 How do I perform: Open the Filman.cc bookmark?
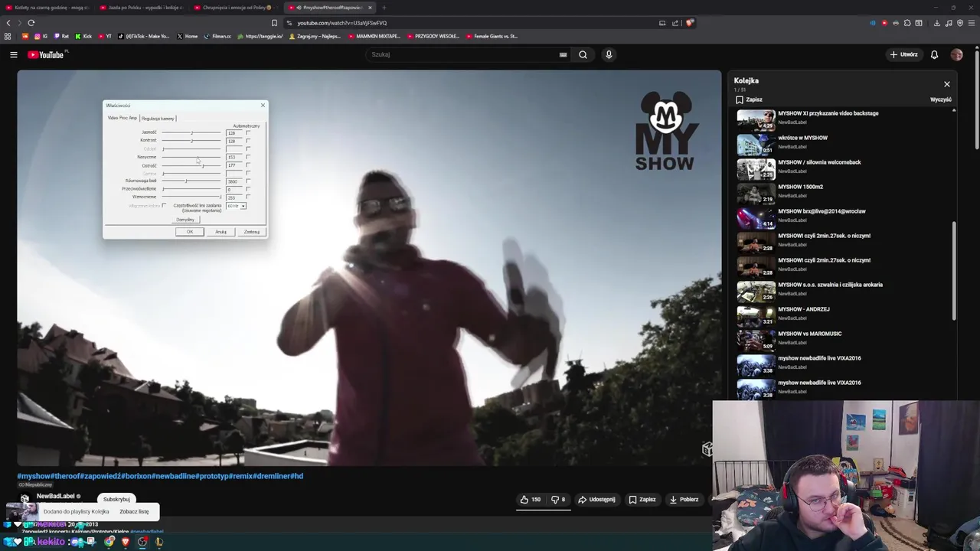tap(217, 36)
